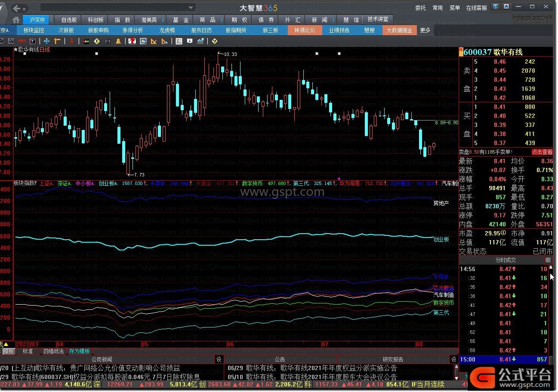Open the picture chart view icon
This screenshot has height=392, width=558.
click(x=143, y=41)
